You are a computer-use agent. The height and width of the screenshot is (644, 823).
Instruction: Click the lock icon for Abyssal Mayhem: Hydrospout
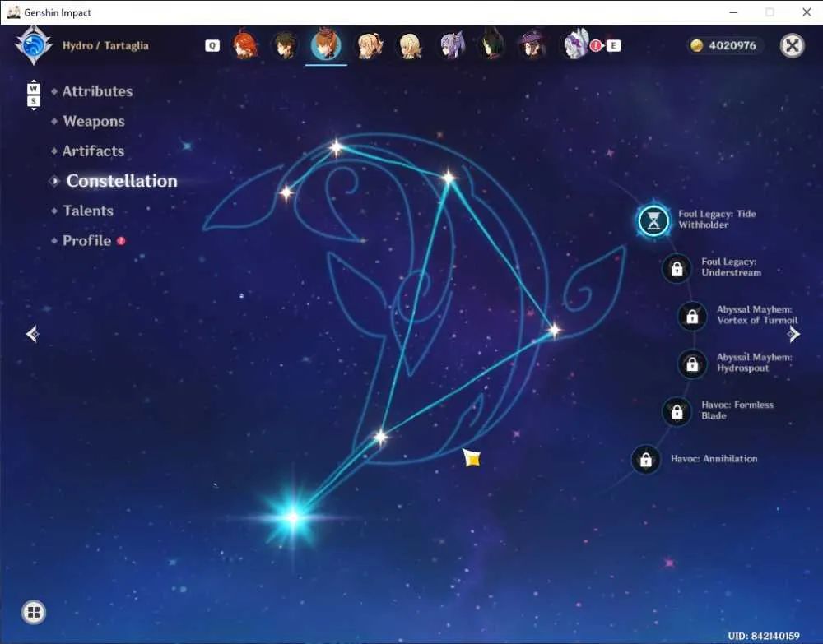[x=692, y=364]
